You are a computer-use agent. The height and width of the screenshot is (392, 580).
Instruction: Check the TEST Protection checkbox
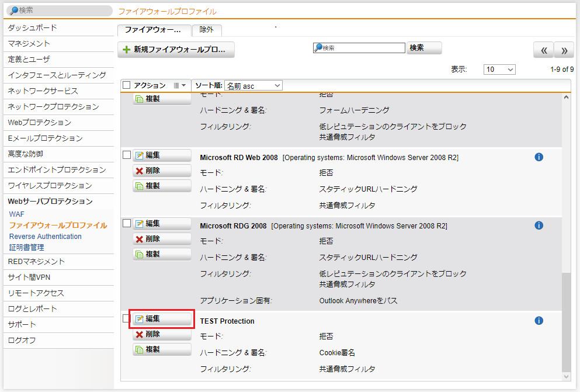click(126, 318)
